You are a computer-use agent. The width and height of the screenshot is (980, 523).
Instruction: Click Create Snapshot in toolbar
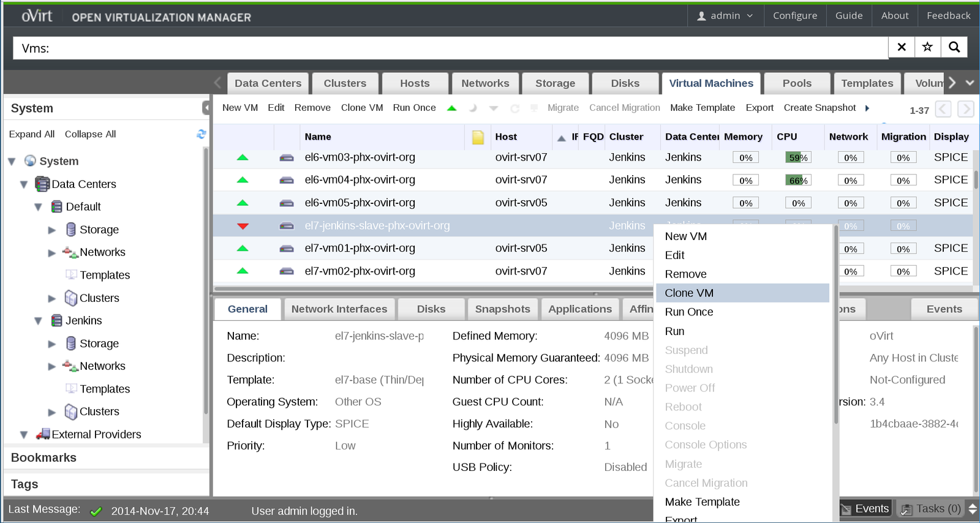click(x=820, y=108)
